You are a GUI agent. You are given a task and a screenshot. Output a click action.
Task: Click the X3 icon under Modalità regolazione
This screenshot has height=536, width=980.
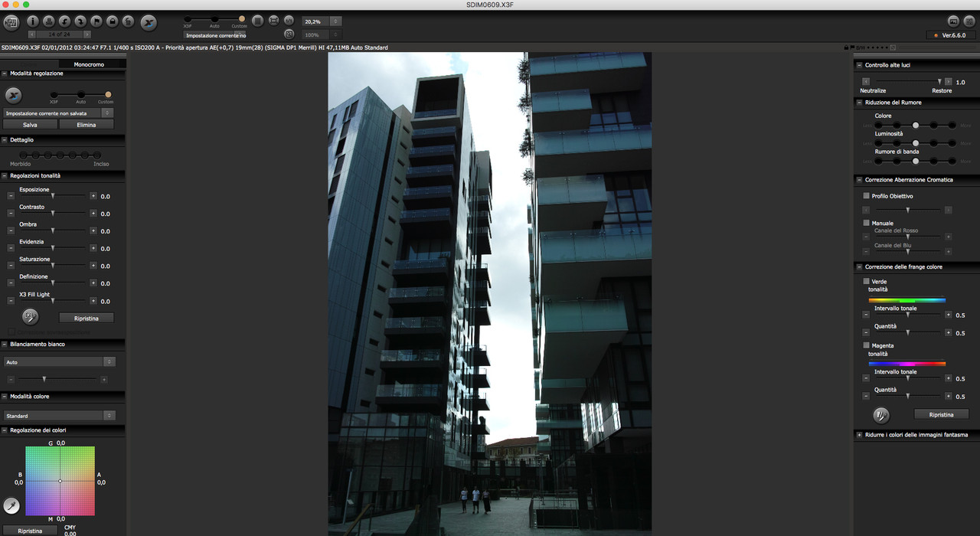[14, 96]
